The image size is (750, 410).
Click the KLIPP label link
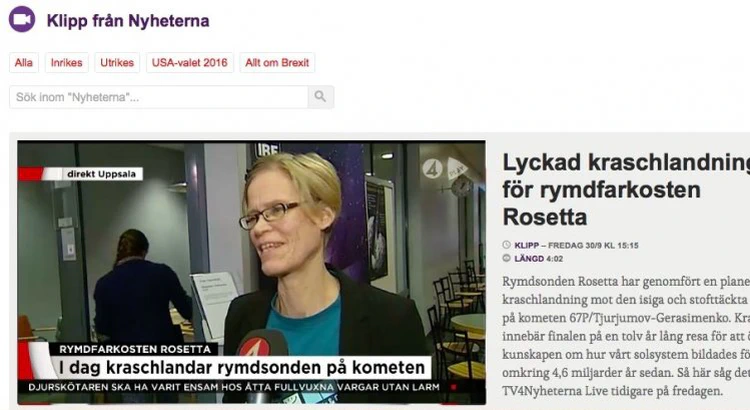[527, 245]
